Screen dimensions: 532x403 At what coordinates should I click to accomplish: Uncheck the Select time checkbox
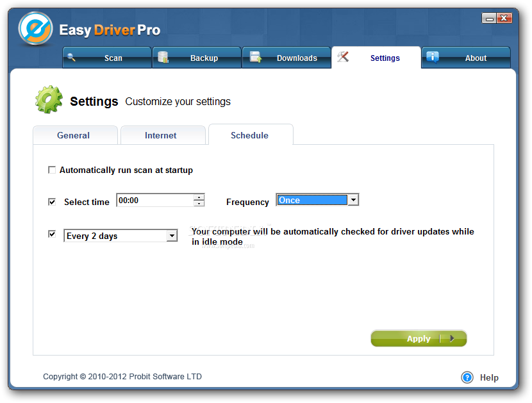52,202
